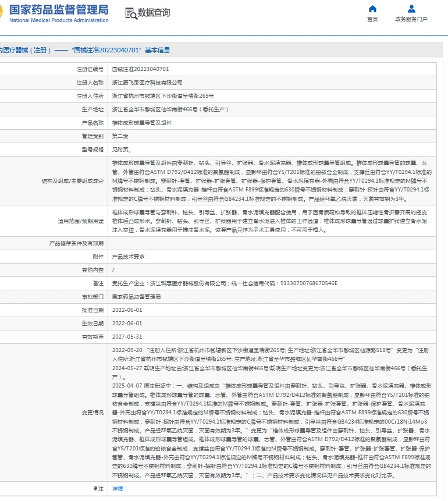Open the 详情 link in 注 row
The width and height of the screenshot is (448, 501).
(x=118, y=489)
